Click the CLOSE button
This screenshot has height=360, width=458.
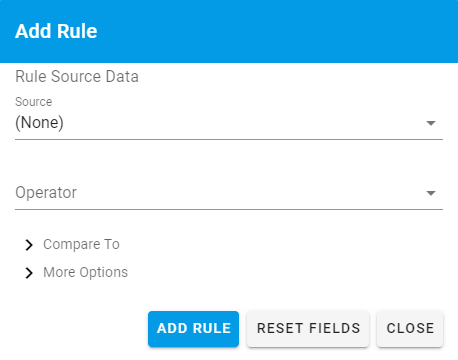[410, 329]
